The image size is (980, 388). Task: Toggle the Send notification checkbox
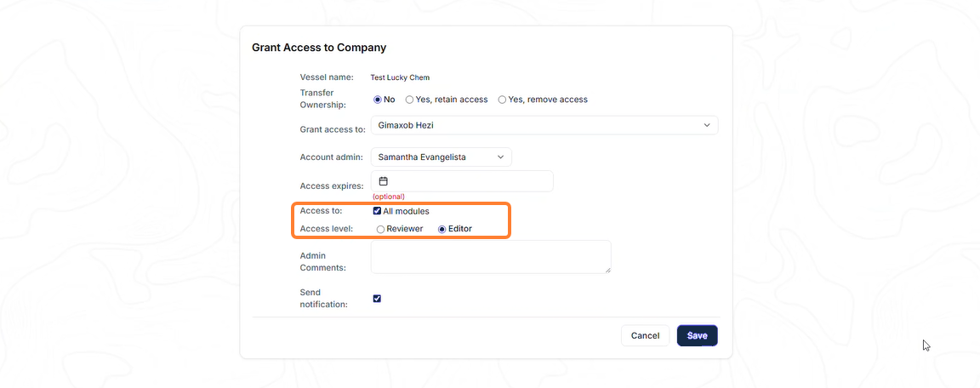tap(377, 298)
